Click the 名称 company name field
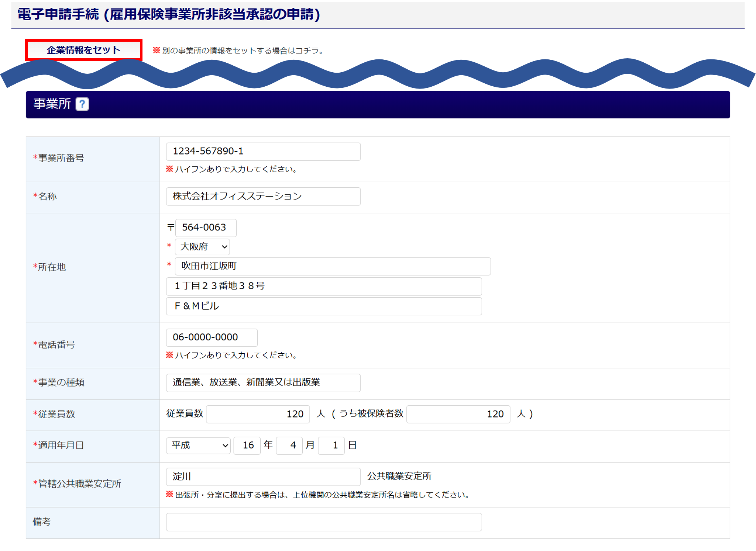 pyautogui.click(x=263, y=196)
